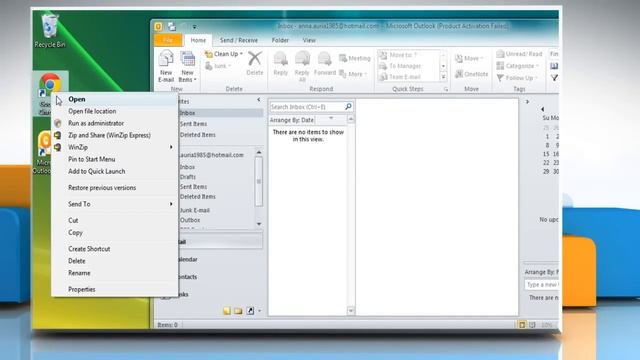The image size is (640, 360).
Task: Open the Categorize dropdown
Action: [x=518, y=66]
